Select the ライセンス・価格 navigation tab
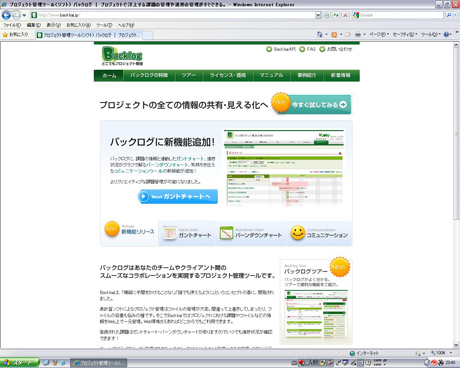This screenshot has width=460, height=368. click(x=228, y=75)
